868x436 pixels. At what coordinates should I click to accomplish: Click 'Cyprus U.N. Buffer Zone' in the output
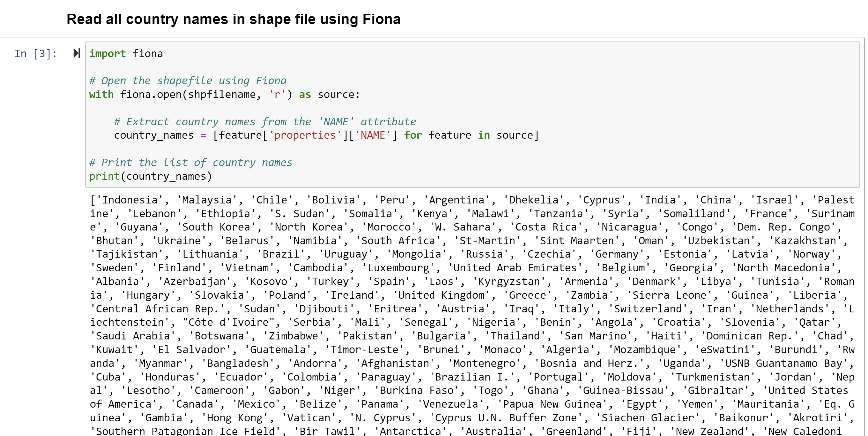(508, 418)
